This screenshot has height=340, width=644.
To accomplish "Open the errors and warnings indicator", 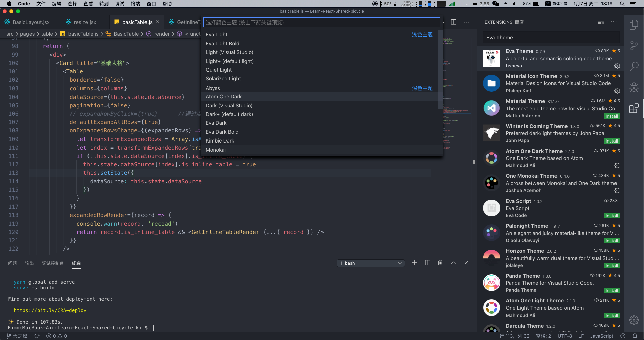I will [x=57, y=336].
